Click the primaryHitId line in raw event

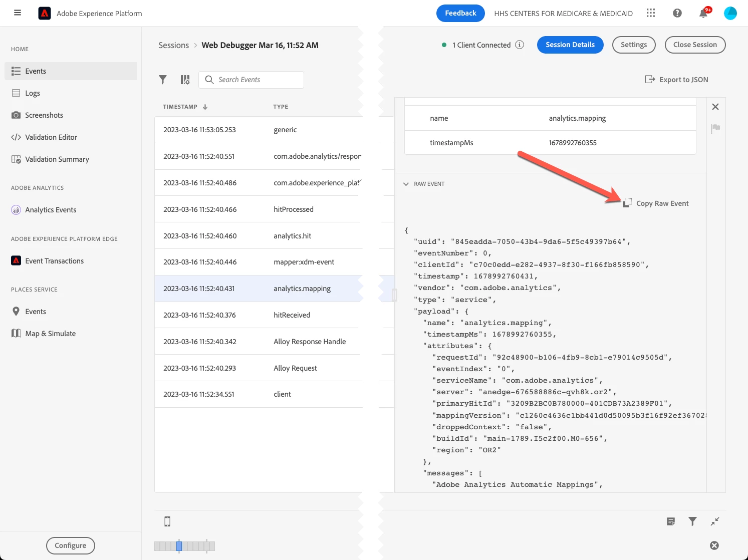pyautogui.click(x=552, y=403)
